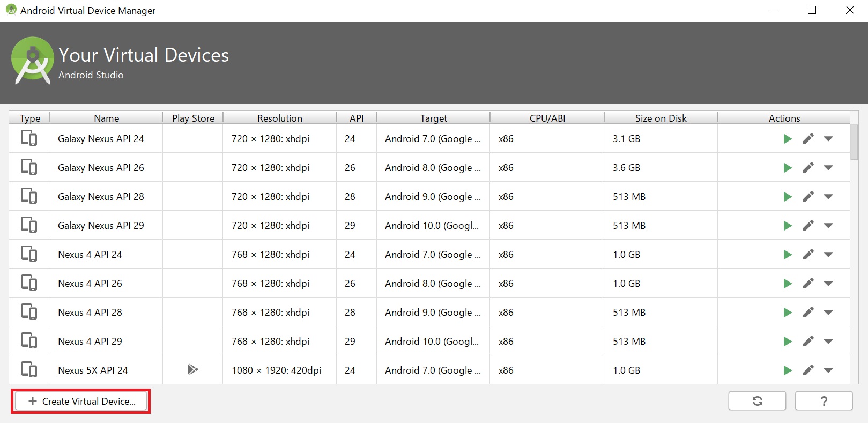This screenshot has height=423, width=868.
Task: Click the device list vertical scrollbar
Action: [854, 142]
